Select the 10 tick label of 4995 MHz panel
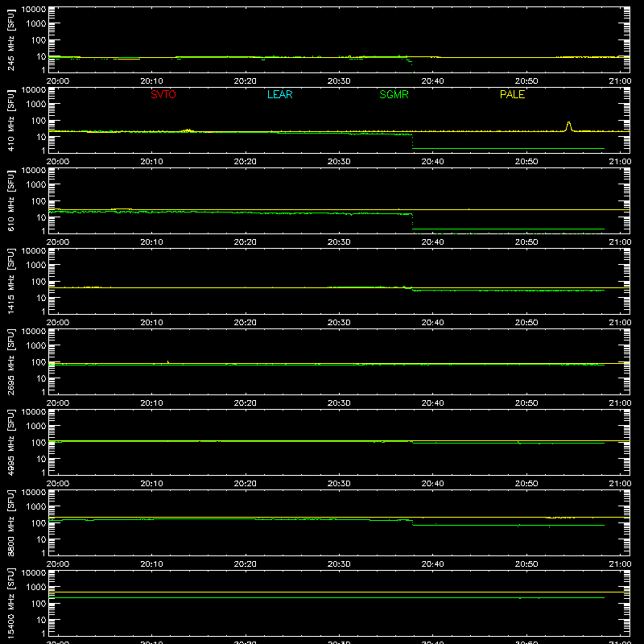 pyautogui.click(x=41, y=459)
